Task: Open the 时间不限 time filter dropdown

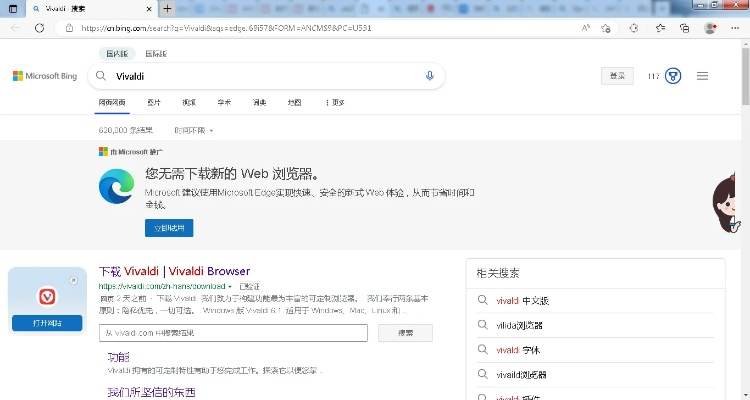Action: click(194, 130)
